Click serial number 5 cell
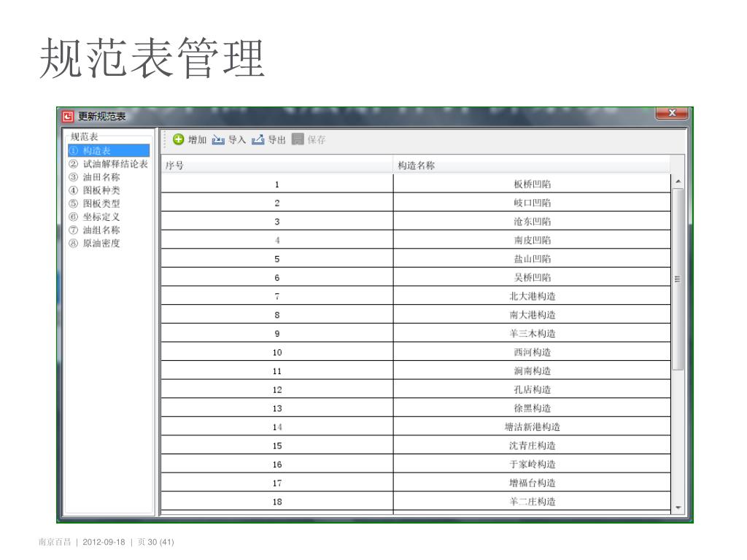 (x=276, y=259)
